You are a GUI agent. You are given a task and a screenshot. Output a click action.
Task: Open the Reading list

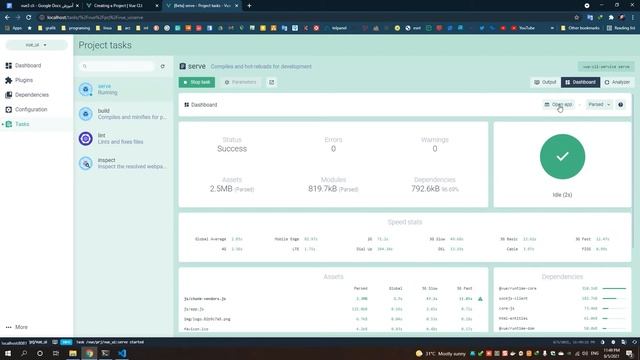(621, 28)
